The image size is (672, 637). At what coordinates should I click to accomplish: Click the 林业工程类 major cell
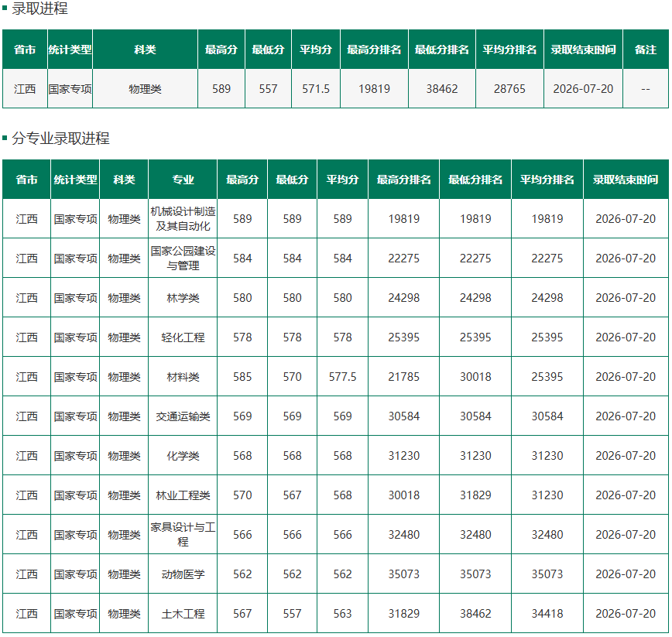coord(183,495)
